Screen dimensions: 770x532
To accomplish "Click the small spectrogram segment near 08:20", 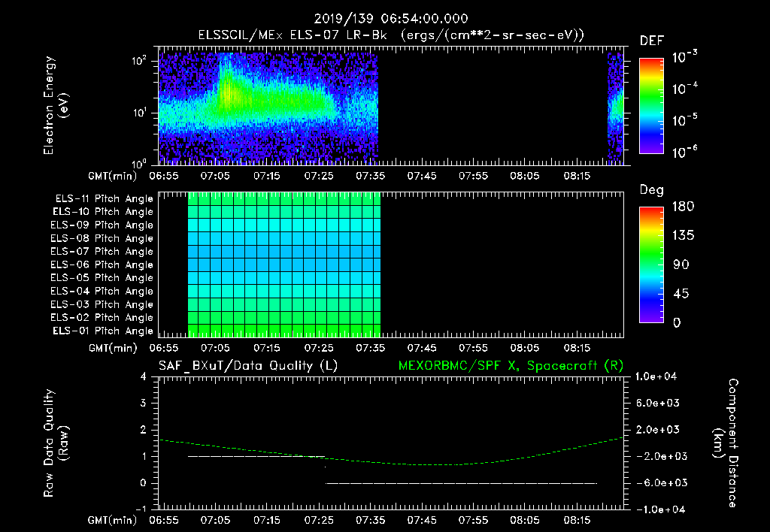I will pyautogui.click(x=615, y=109).
